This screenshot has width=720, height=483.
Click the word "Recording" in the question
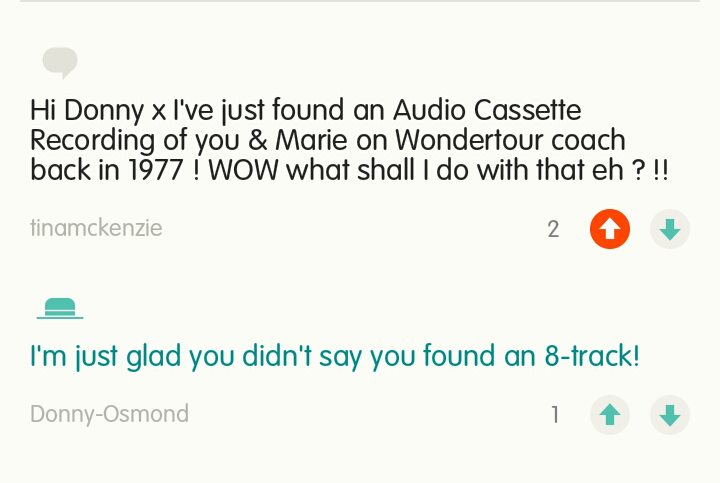point(92,140)
